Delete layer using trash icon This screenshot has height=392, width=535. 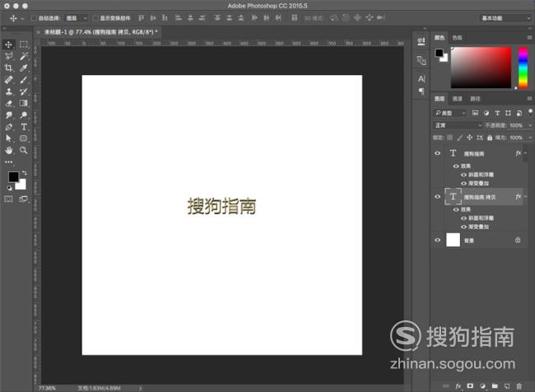coord(519,386)
